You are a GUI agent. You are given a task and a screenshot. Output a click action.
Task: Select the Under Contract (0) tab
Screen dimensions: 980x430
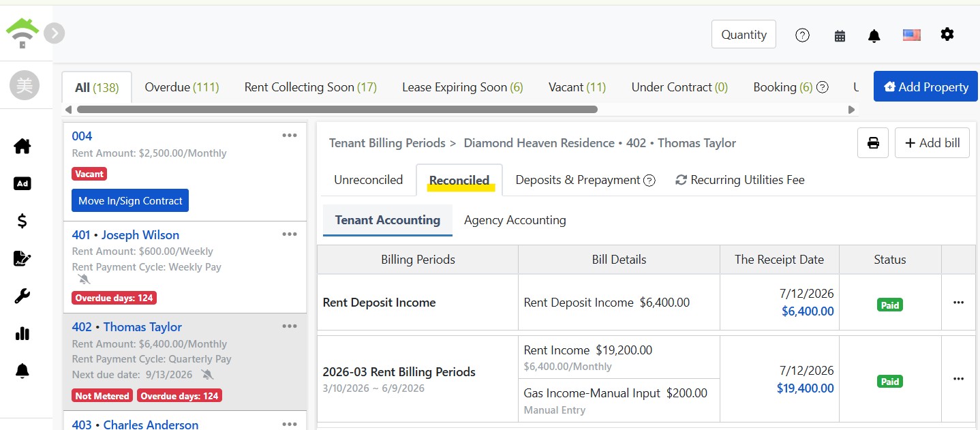click(679, 87)
